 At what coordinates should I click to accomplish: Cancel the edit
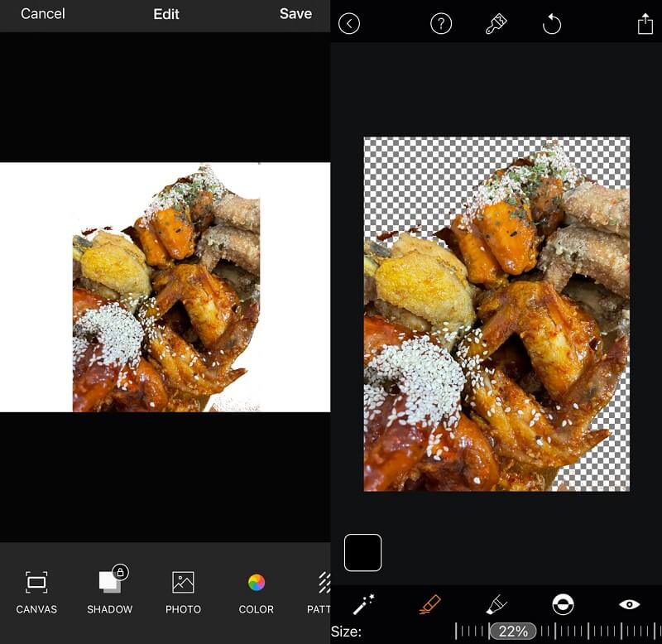pyautogui.click(x=44, y=14)
